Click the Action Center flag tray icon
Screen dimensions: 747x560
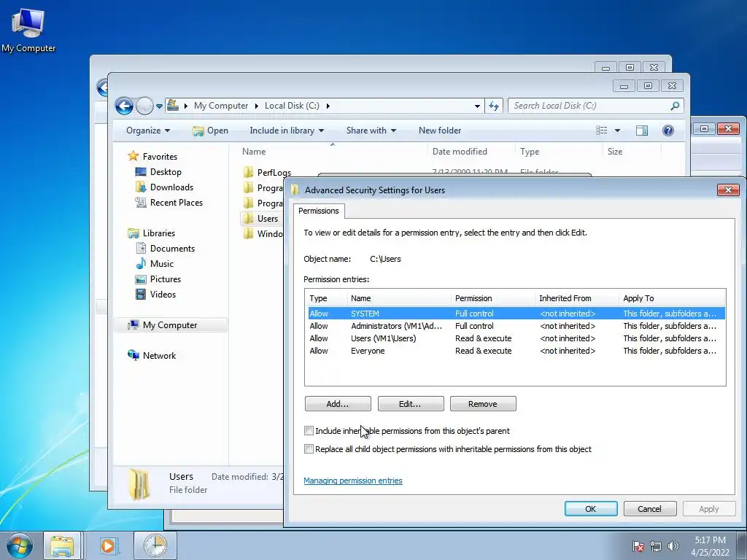[x=638, y=546]
